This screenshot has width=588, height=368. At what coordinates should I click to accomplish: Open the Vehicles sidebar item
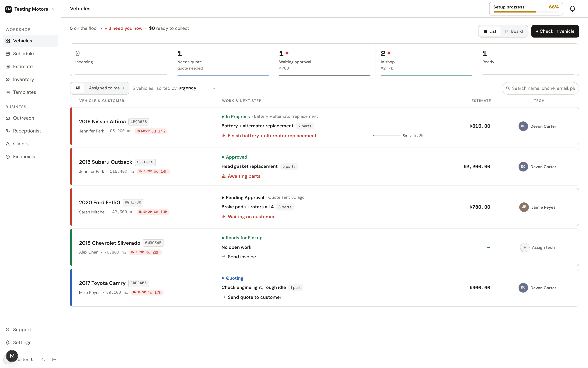click(30, 41)
